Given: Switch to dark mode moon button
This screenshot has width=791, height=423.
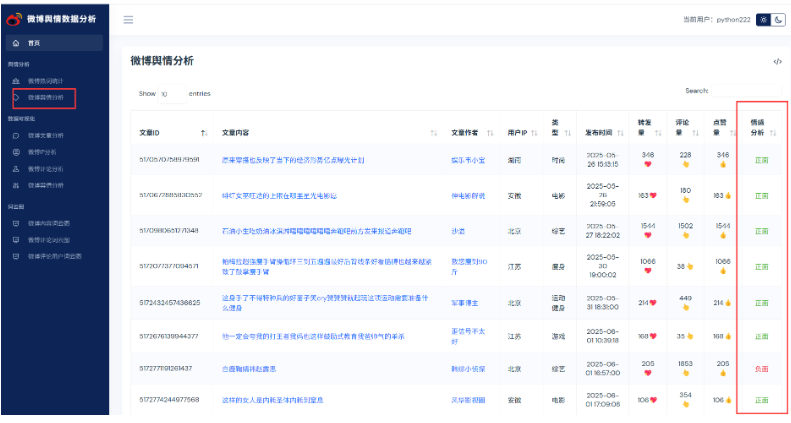Looking at the screenshot, I should pos(778,20).
